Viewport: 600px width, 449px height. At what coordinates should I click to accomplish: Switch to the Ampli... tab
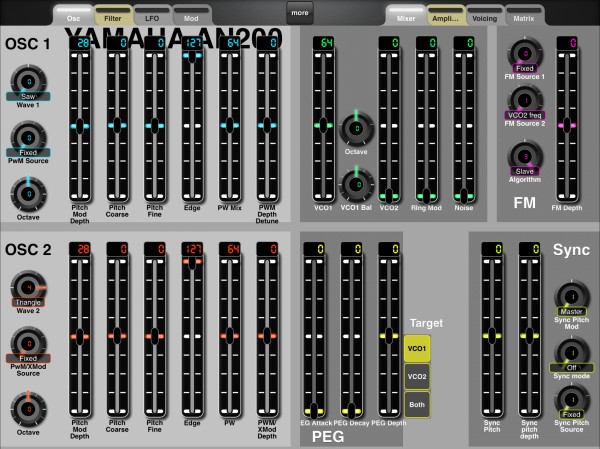(x=445, y=15)
